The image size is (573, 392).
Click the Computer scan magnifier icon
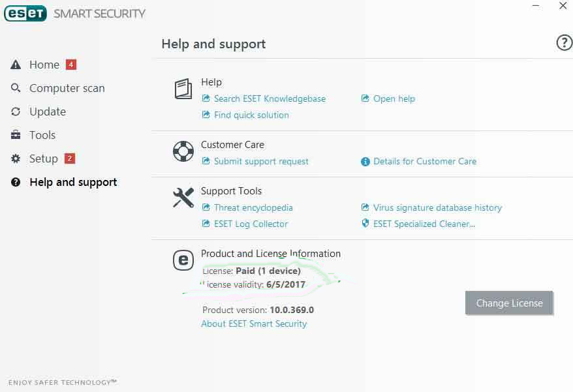tap(16, 88)
